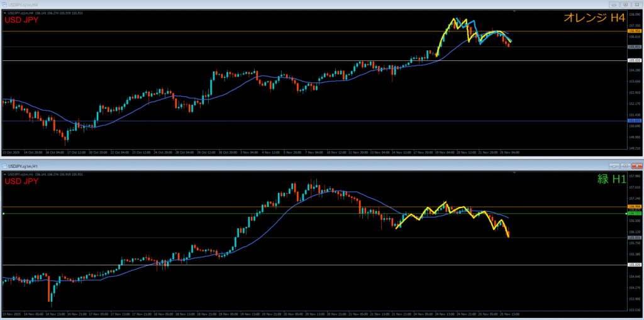The image size is (644, 320).
Task: Click the 155.020 price label on H1 chart
Action: 634,265
